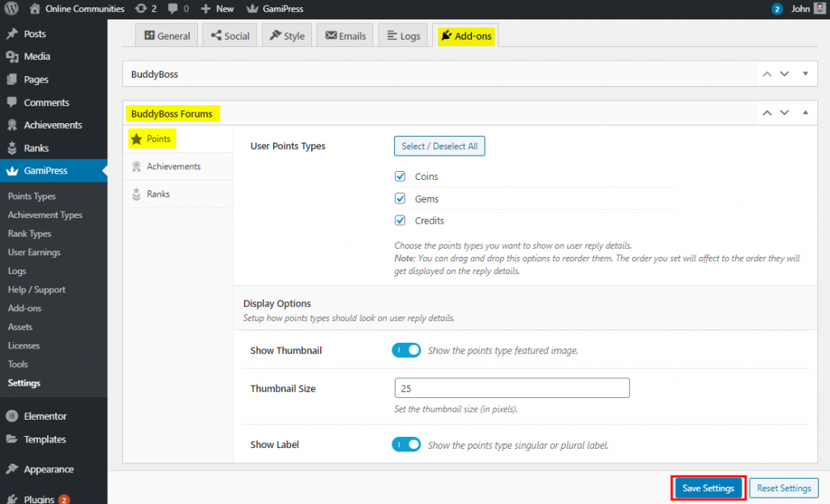Image resolution: width=830 pixels, height=504 pixels.
Task: Uncheck the Coins points type
Action: coord(400,176)
